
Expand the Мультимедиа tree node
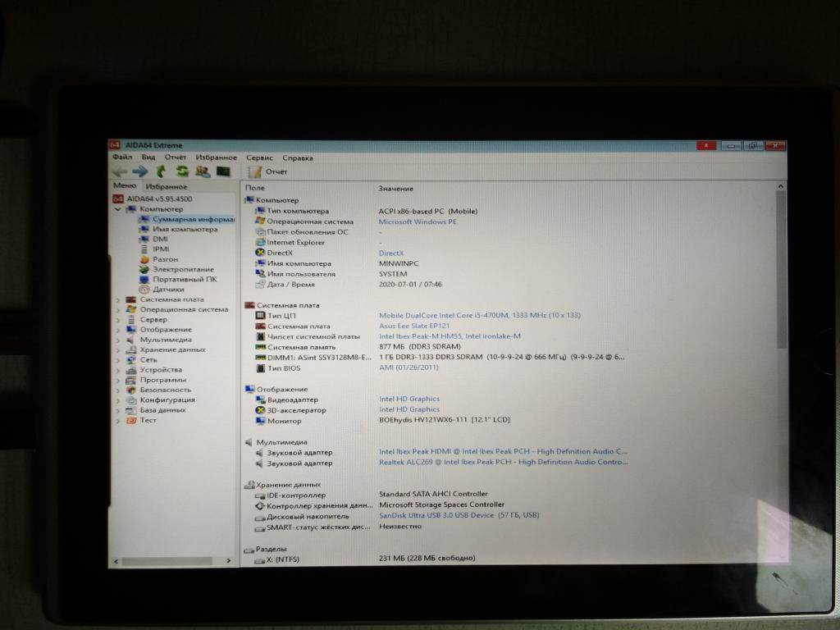pos(118,340)
